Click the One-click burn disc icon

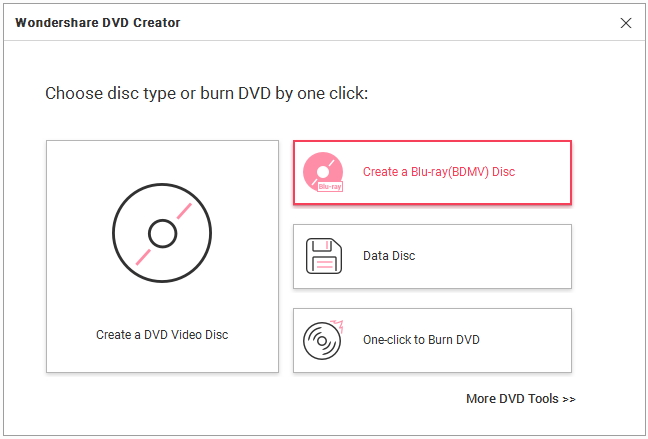click(x=322, y=340)
